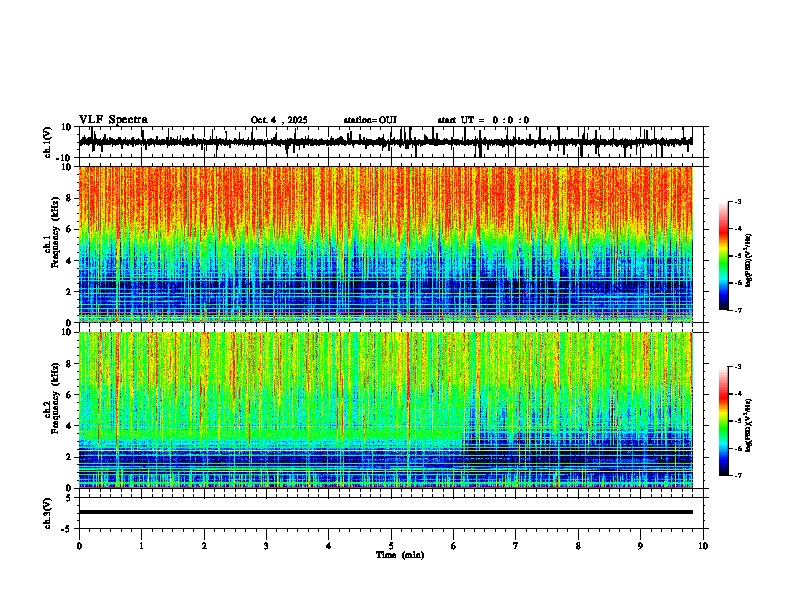Viewport: 792px width, 612px height.
Task: Select the "Oct. 4 , 2025" date label
Action: point(279,120)
